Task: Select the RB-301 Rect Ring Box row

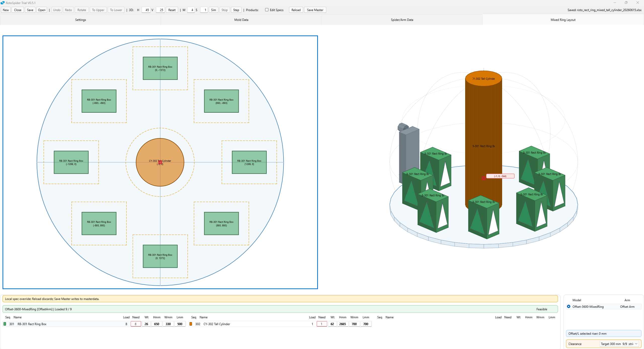Action: coord(94,324)
